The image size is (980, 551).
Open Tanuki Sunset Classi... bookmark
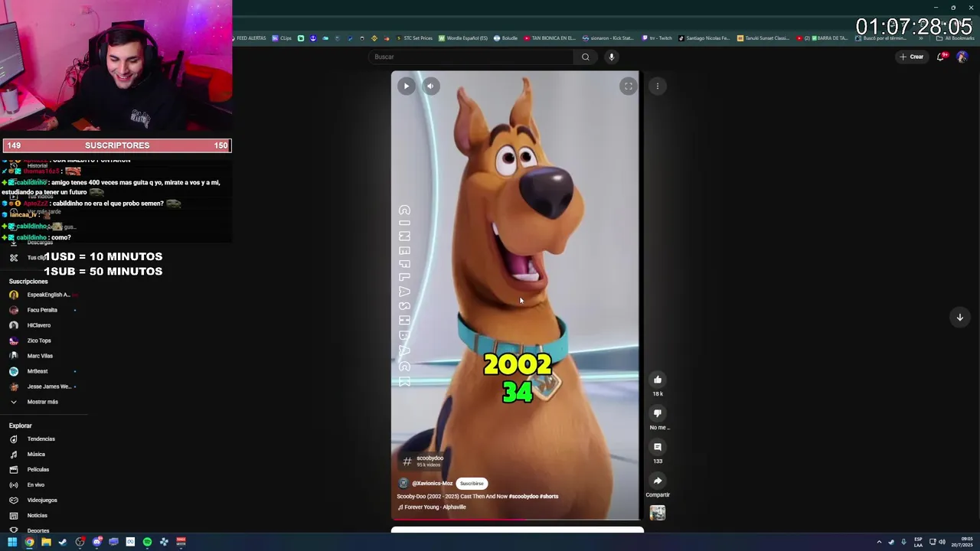(763, 38)
